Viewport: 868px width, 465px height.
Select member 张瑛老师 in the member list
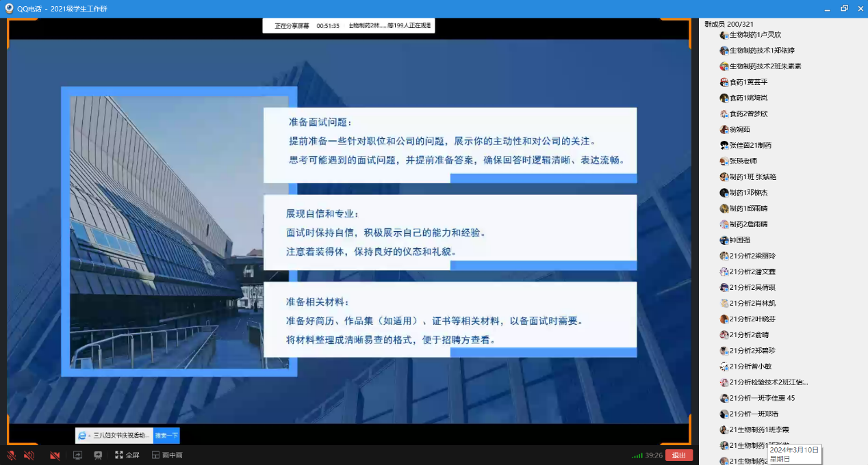(x=743, y=161)
